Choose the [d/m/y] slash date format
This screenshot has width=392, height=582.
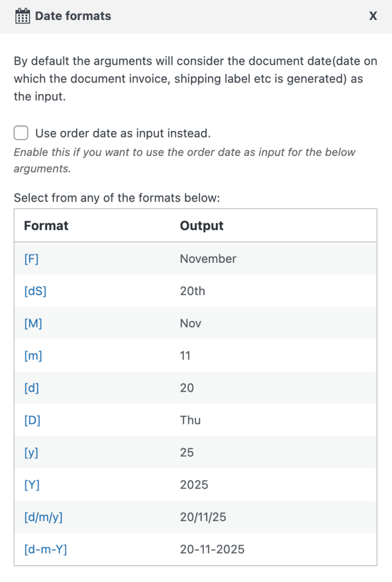[43, 517]
